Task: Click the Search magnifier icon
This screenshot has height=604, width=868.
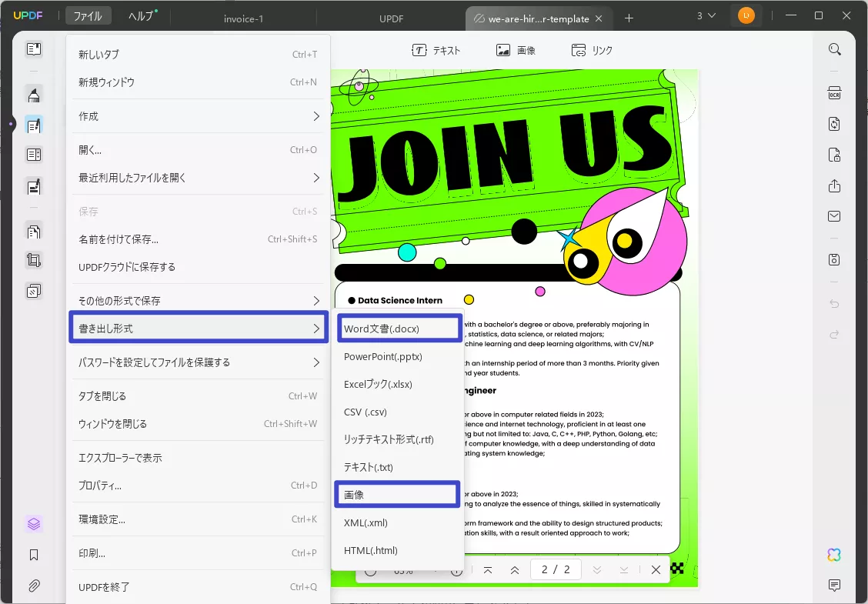Action: click(834, 49)
